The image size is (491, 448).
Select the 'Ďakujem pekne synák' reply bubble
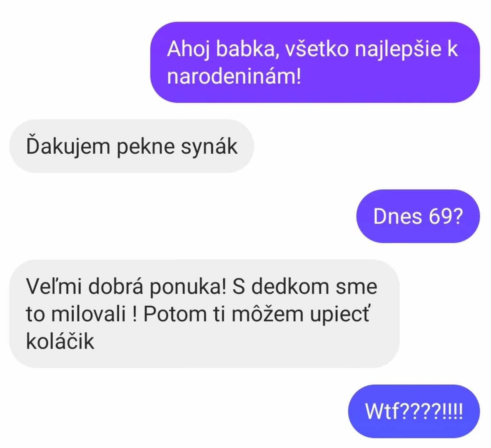pos(132,146)
